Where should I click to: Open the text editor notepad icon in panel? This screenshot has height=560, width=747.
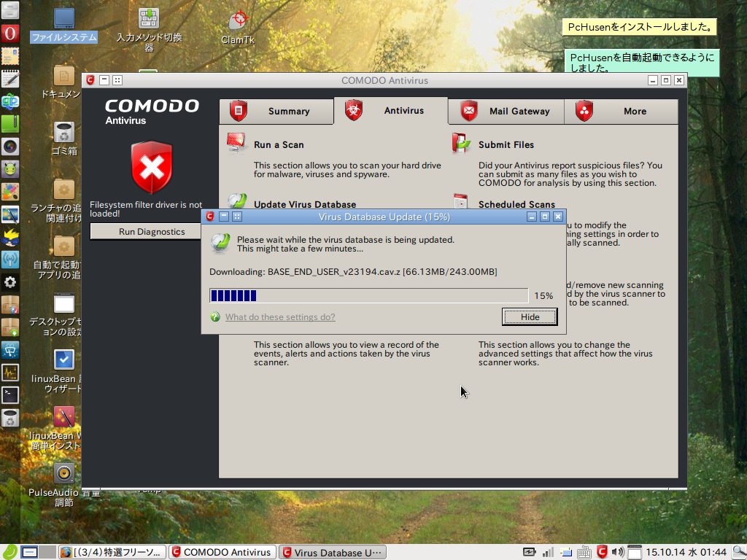click(10, 79)
